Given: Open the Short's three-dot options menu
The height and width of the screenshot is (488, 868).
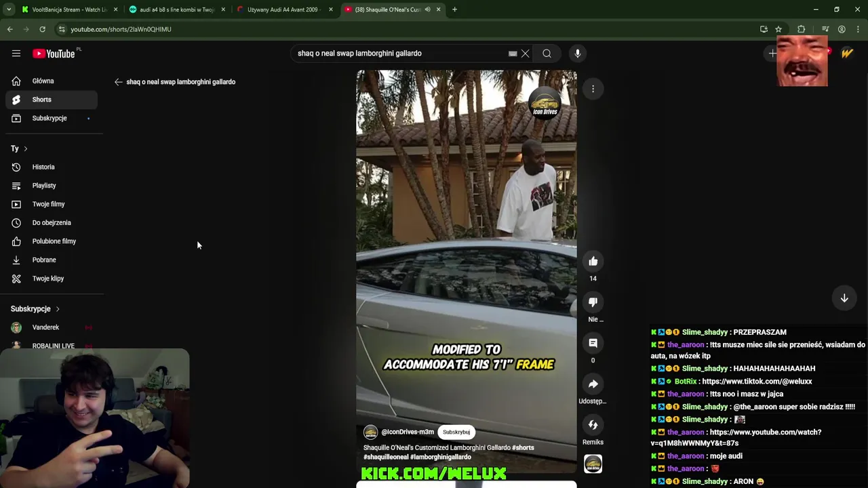Looking at the screenshot, I should pos(593,89).
